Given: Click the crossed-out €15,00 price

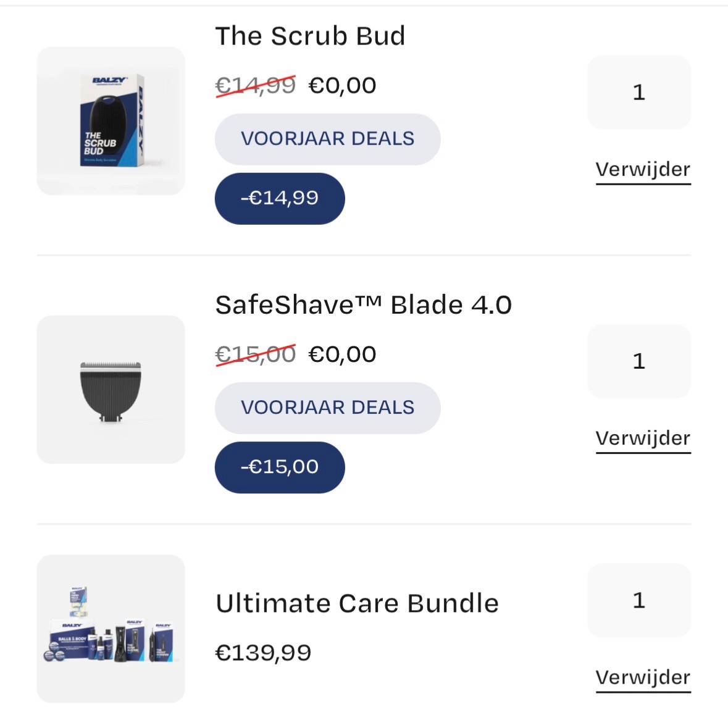Looking at the screenshot, I should [256, 353].
